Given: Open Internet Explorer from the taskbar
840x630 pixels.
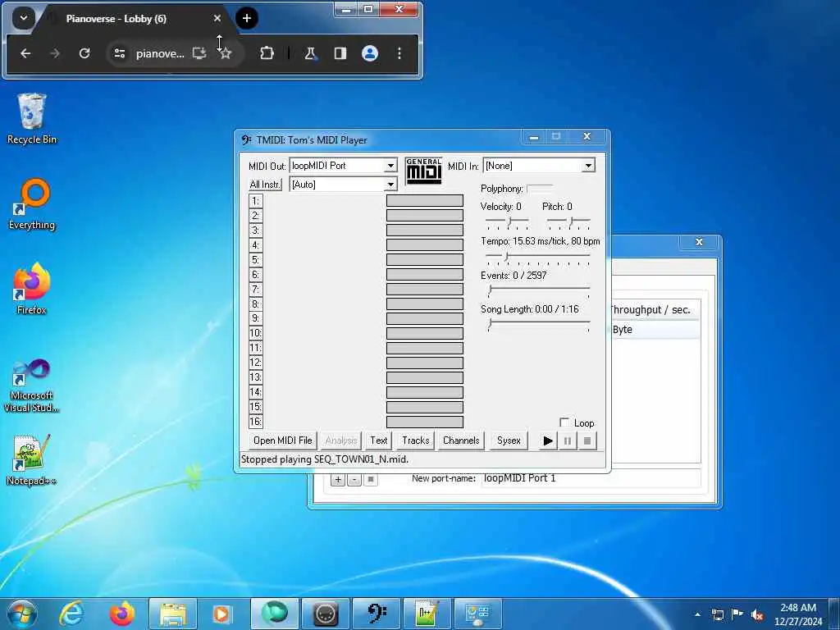Looking at the screenshot, I should pyautogui.click(x=71, y=614).
